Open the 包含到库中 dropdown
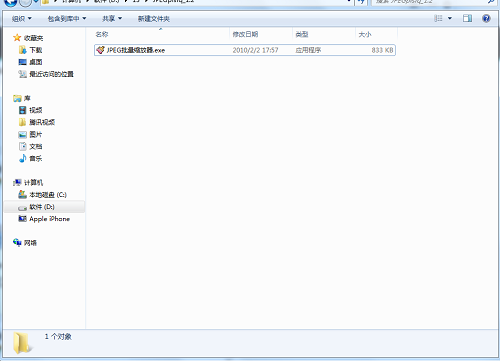This screenshot has height=361, width=500. [67, 19]
